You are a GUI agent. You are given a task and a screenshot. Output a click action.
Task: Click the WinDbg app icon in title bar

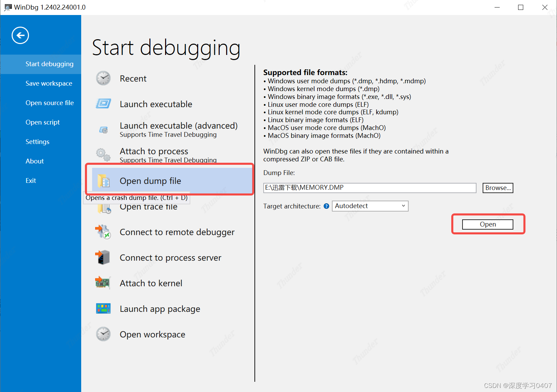[x=8, y=7]
